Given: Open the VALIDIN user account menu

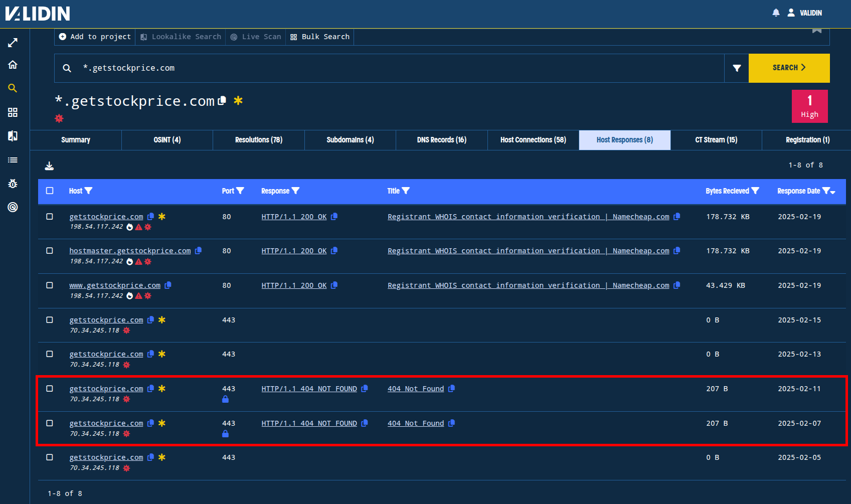Looking at the screenshot, I should pyautogui.click(x=804, y=13).
